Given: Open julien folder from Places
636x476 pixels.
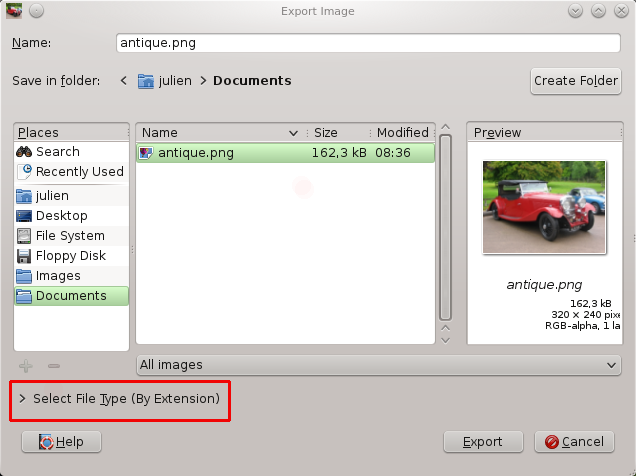Looking at the screenshot, I should (x=71, y=196).
